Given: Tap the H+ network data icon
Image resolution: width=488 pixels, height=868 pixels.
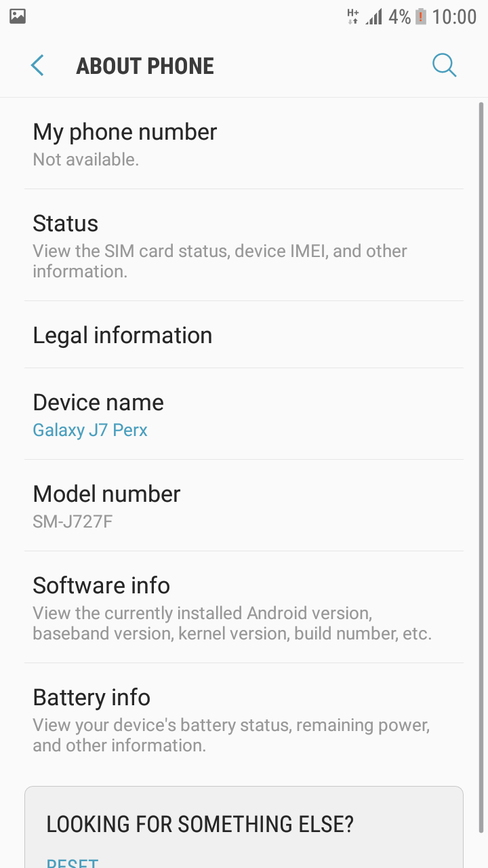Looking at the screenshot, I should tap(352, 16).
